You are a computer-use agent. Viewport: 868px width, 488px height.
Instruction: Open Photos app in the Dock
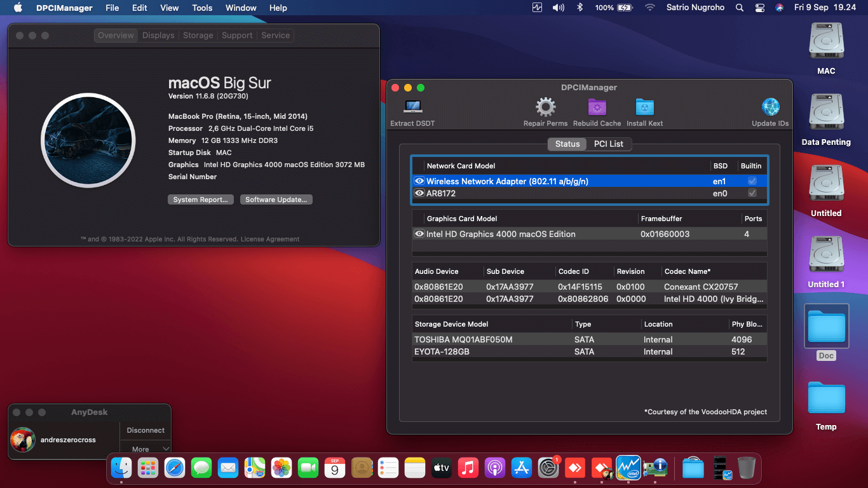click(281, 468)
